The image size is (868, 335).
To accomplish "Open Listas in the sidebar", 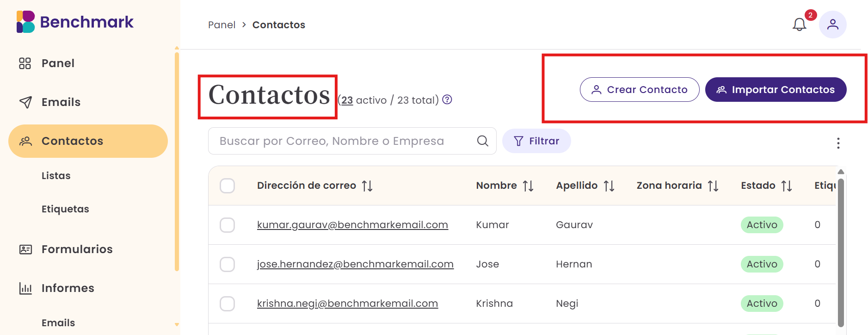I will [x=56, y=176].
